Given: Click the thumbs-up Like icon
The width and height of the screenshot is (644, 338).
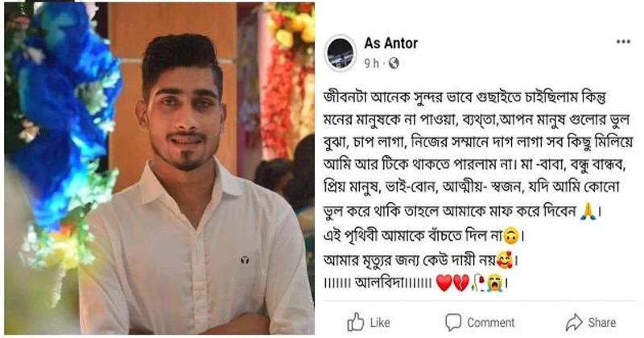Looking at the screenshot, I should coord(356,322).
